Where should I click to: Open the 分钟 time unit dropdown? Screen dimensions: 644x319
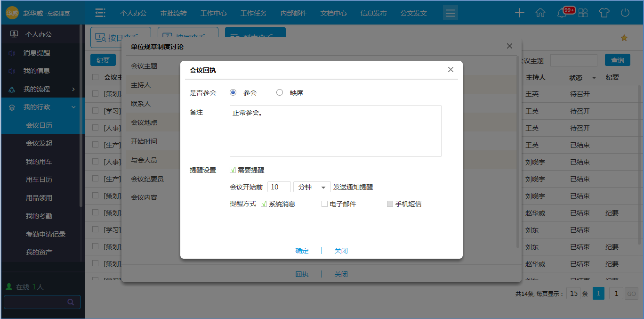pos(312,187)
